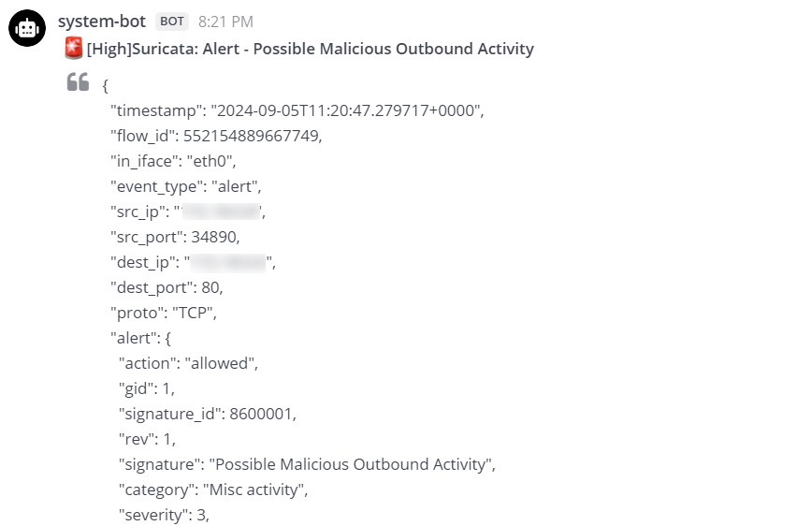
Task: Open the system-bot username profile
Action: pyautogui.click(x=101, y=21)
